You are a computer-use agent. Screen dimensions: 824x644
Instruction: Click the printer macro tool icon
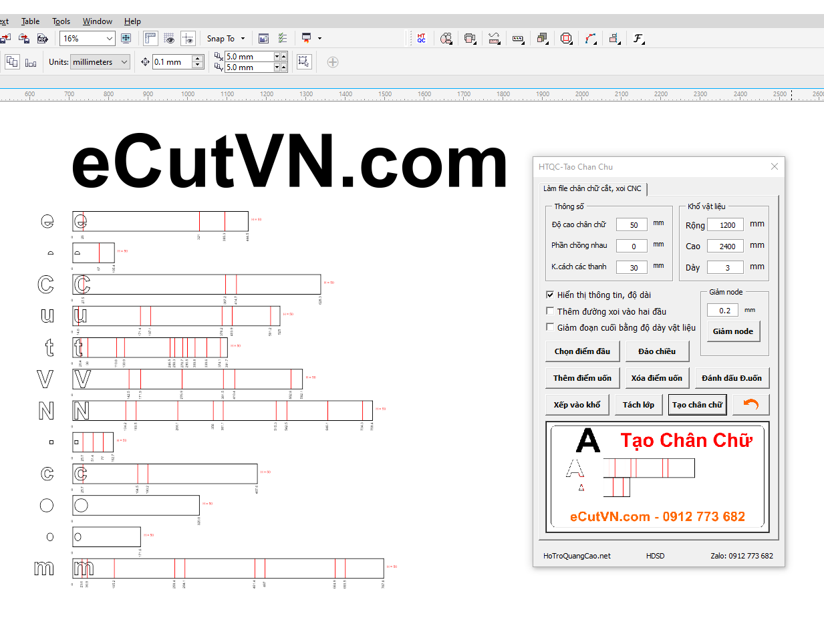coord(470,38)
